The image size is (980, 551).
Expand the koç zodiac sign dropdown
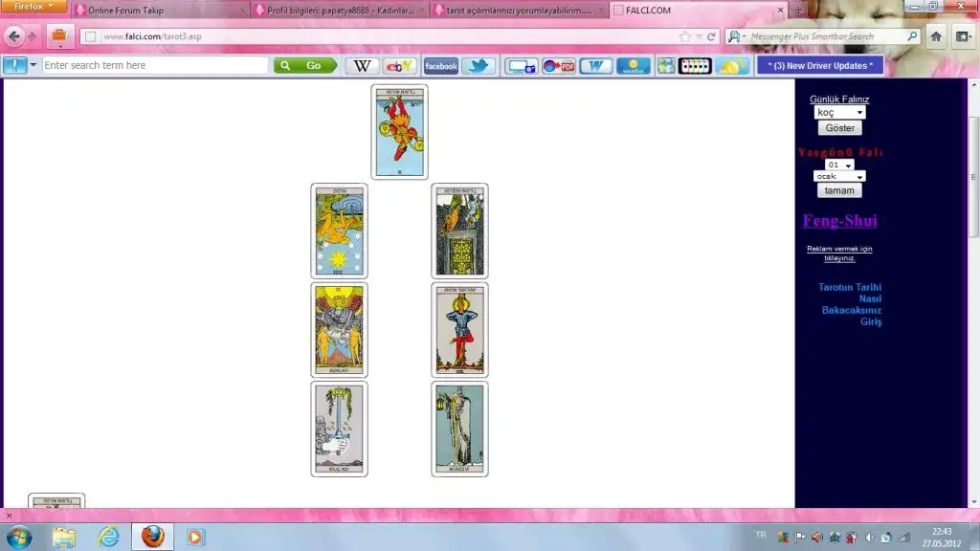839,113
